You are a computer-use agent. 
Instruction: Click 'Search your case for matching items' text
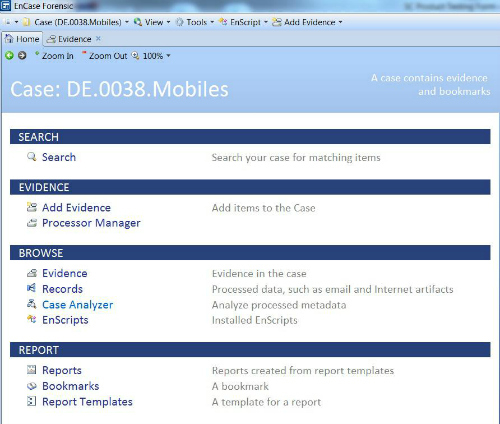coord(296,157)
